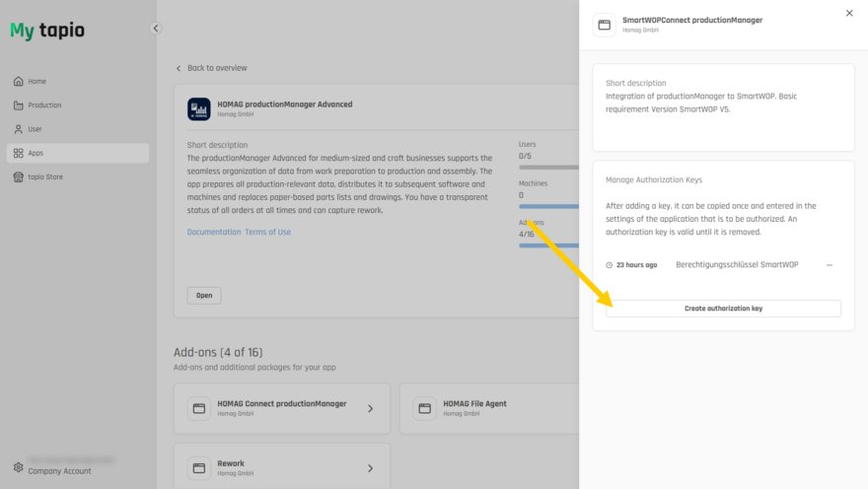Click the Machines progress bar
This screenshot has height=489, width=868.
coord(548,206)
